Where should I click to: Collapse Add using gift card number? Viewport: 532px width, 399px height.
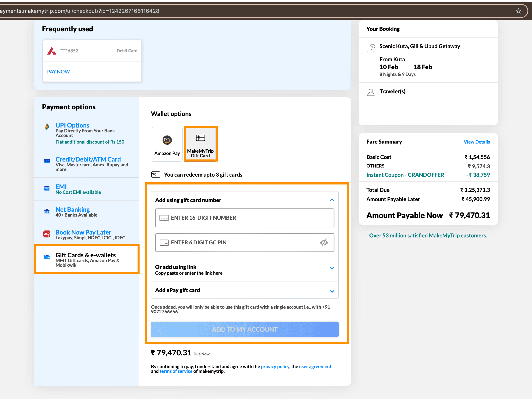(332, 200)
